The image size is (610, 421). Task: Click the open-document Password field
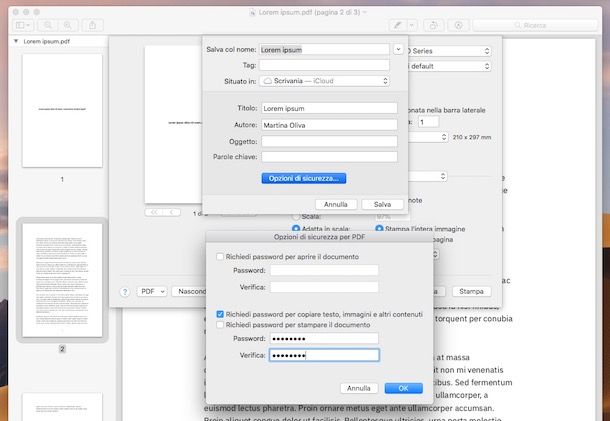(x=324, y=270)
